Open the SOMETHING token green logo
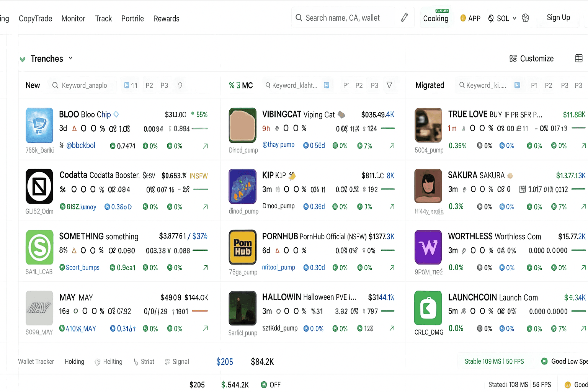 tap(39, 247)
